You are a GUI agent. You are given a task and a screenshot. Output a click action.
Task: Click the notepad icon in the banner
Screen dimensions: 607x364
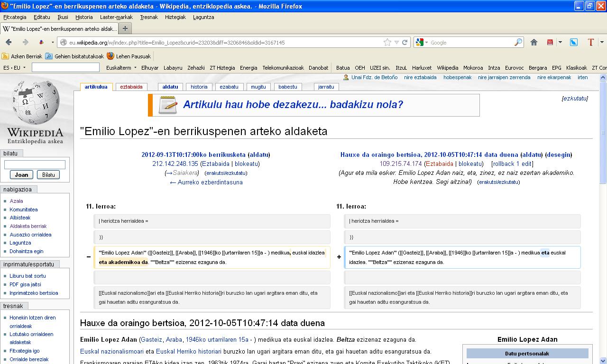pos(168,105)
